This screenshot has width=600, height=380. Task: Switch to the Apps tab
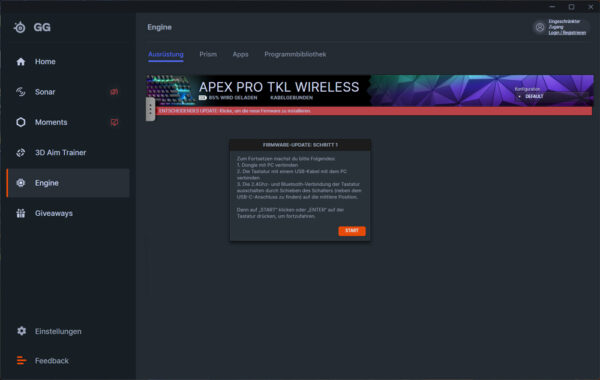[240, 54]
